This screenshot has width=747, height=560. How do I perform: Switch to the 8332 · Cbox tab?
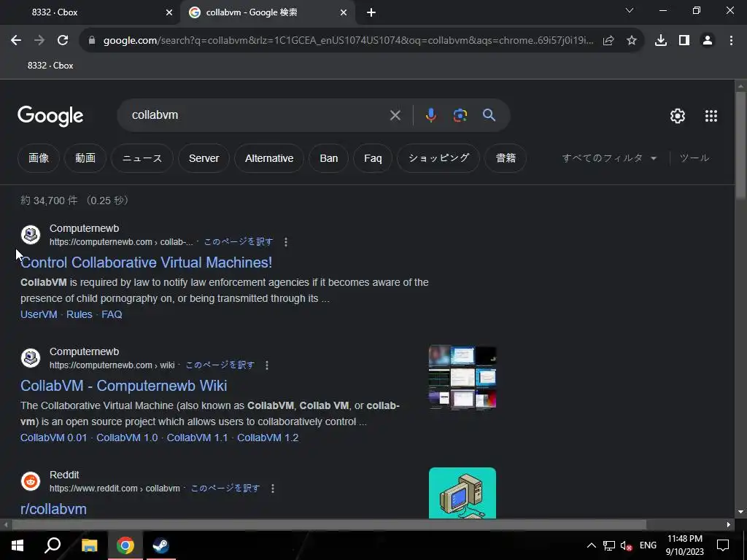click(90, 12)
